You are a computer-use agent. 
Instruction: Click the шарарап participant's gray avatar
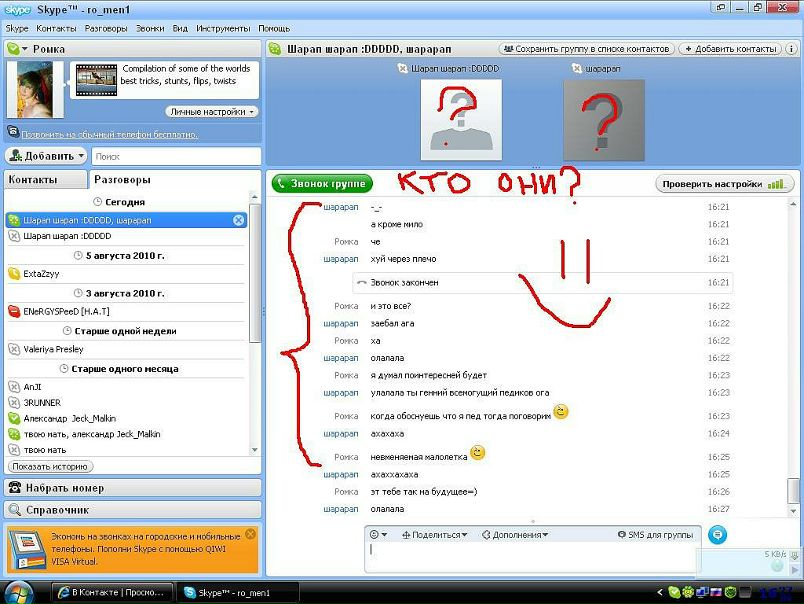603,119
